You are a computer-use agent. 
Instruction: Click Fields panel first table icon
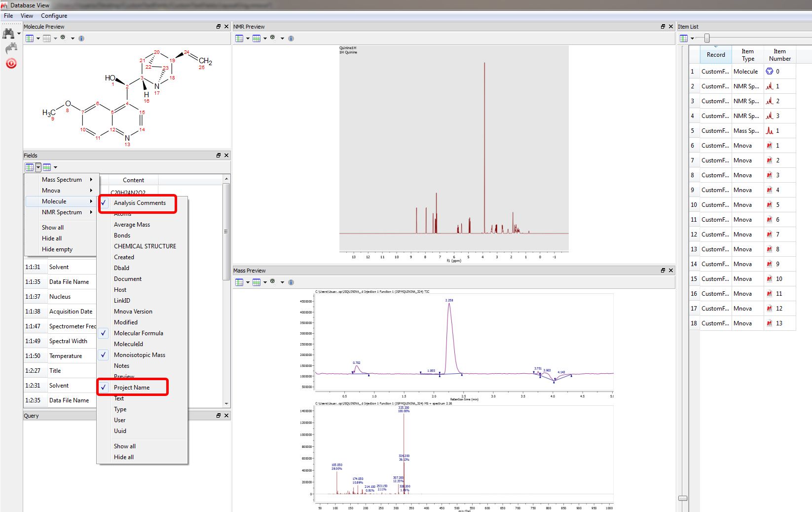[x=30, y=167]
